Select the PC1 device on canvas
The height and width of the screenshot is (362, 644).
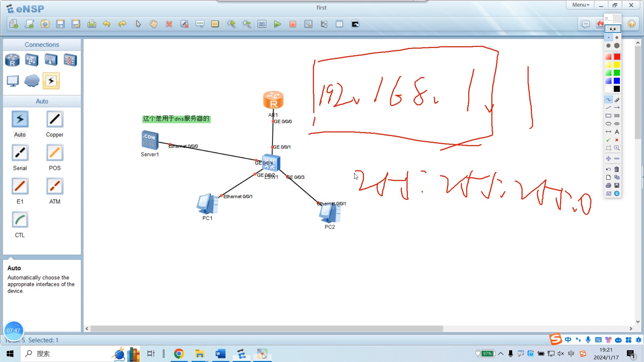(x=207, y=203)
